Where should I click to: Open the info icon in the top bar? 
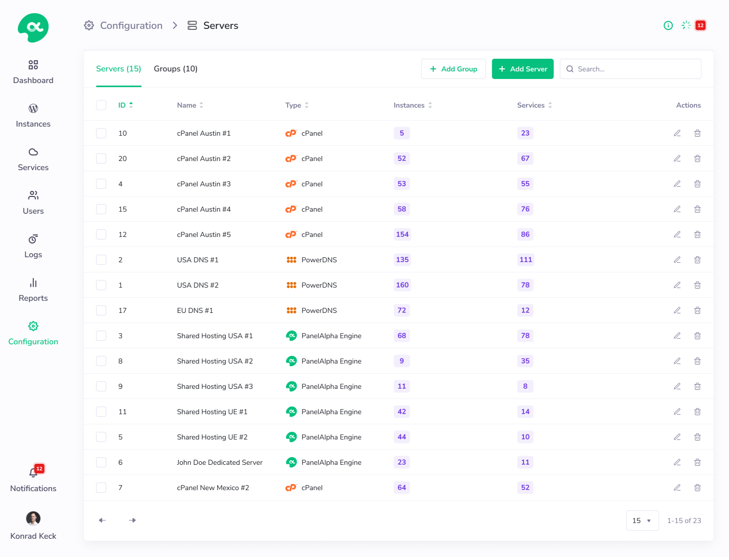click(x=668, y=25)
